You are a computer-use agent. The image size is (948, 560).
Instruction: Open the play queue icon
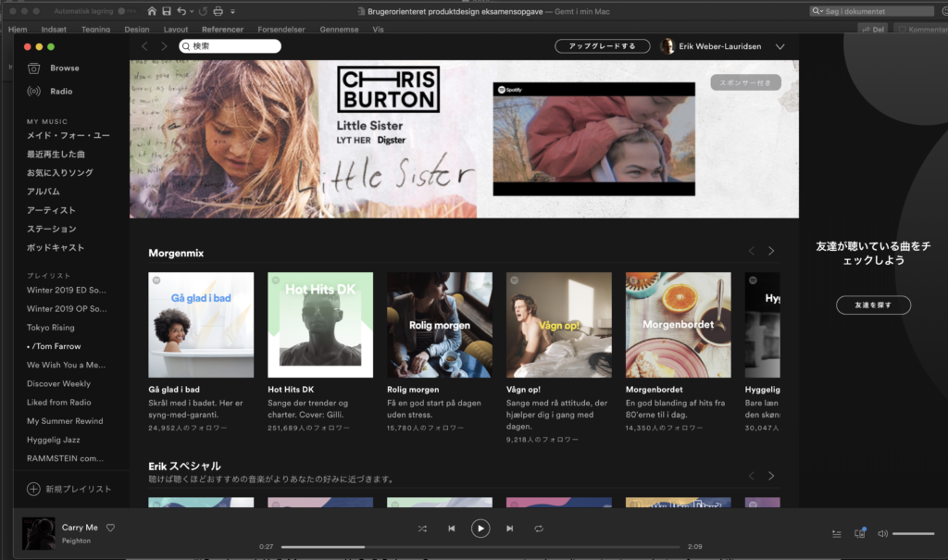[837, 534]
